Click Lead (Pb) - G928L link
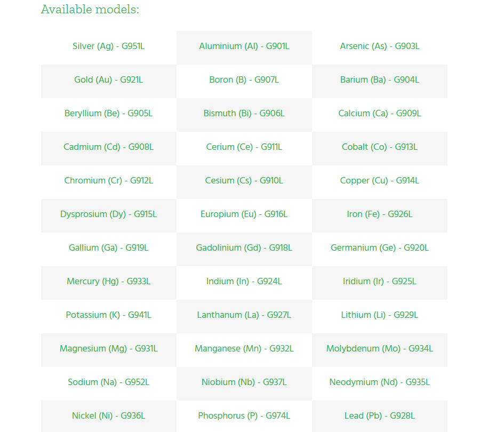Viewport: 504px width, 432px height. click(x=380, y=416)
